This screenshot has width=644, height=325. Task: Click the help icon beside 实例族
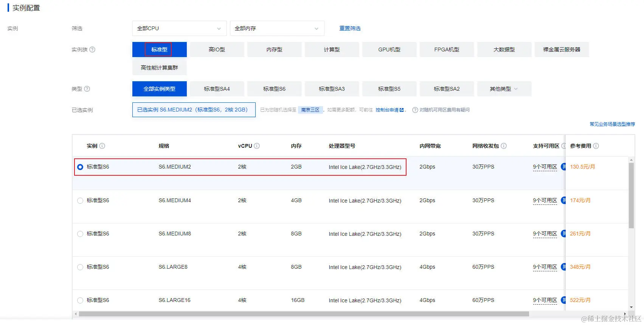[x=92, y=50]
